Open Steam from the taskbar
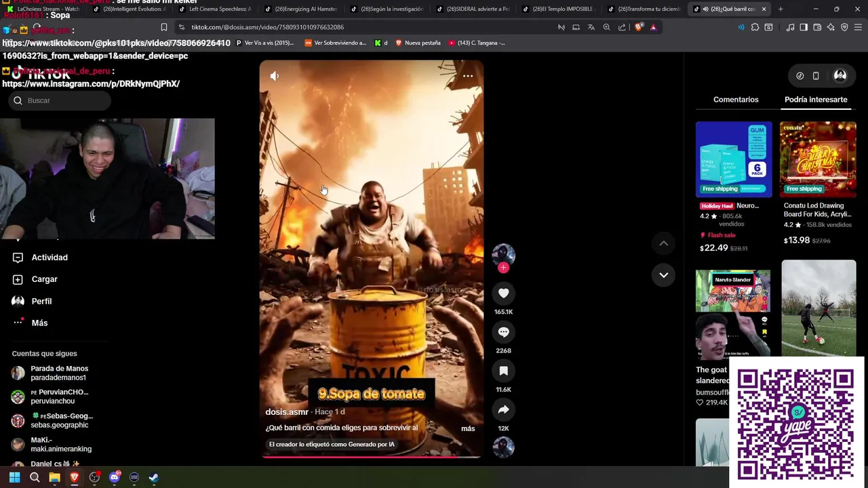This screenshot has width=868, height=488. pyautogui.click(x=154, y=477)
